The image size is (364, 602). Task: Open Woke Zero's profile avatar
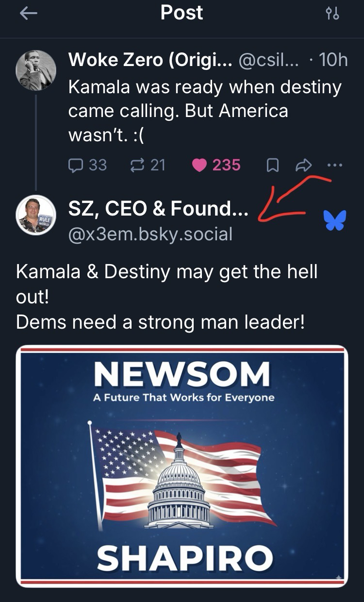[36, 70]
